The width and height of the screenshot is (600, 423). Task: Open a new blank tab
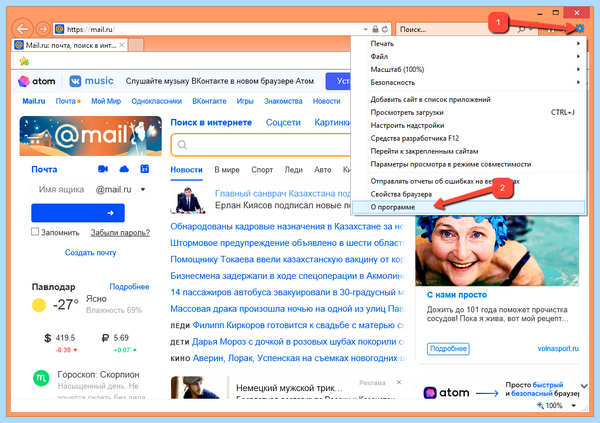click(136, 45)
